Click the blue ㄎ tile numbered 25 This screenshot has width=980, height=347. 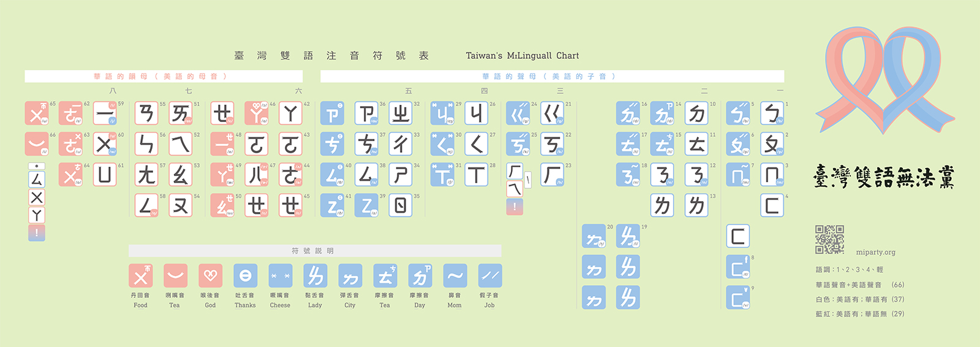(518, 144)
